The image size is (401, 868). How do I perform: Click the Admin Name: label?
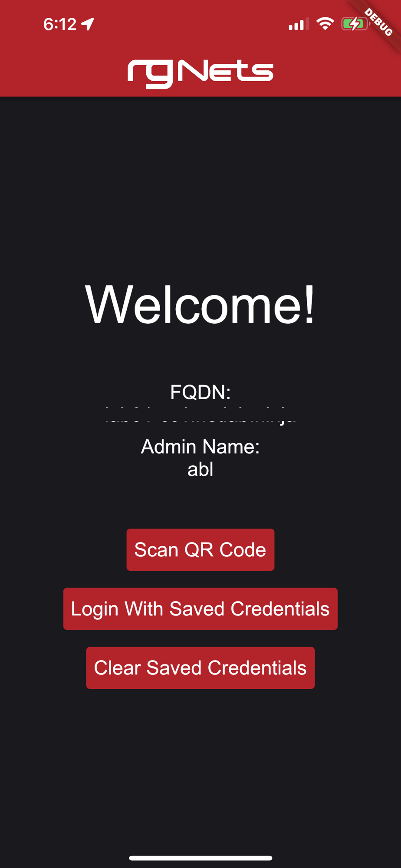coord(200,447)
